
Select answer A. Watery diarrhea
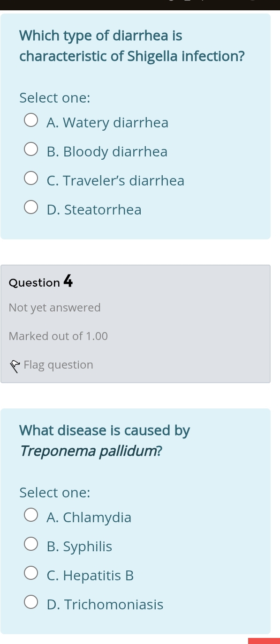click(x=30, y=120)
